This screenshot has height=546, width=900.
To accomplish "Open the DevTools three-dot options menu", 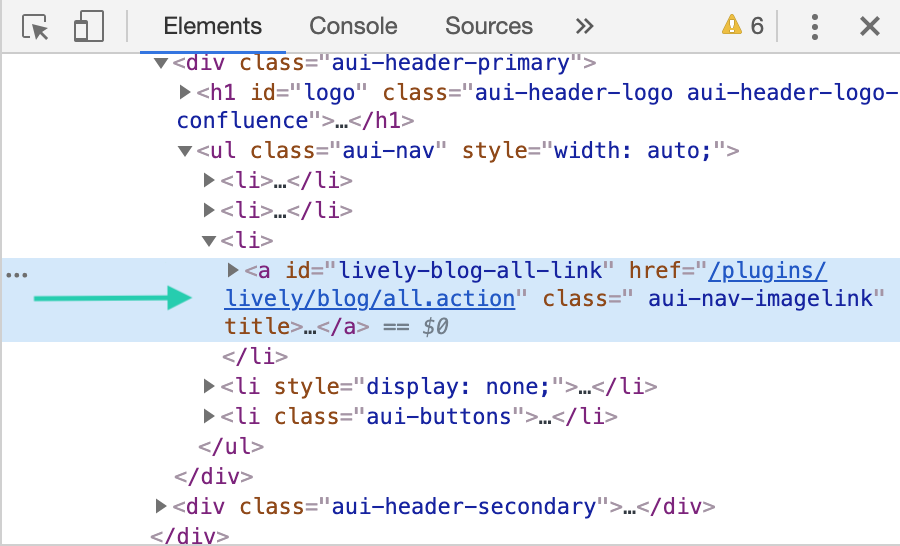I will [x=816, y=27].
